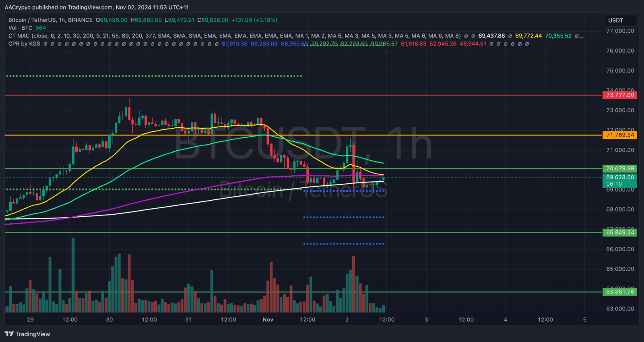Click the yellow 69,772.44 MA value

click(528, 36)
